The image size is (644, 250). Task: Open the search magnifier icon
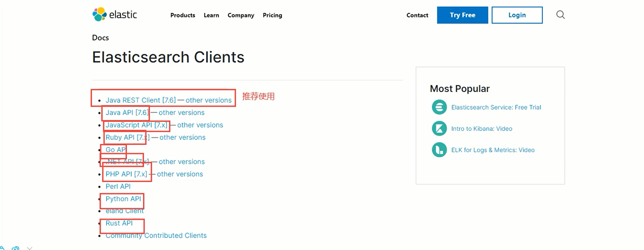tap(560, 15)
